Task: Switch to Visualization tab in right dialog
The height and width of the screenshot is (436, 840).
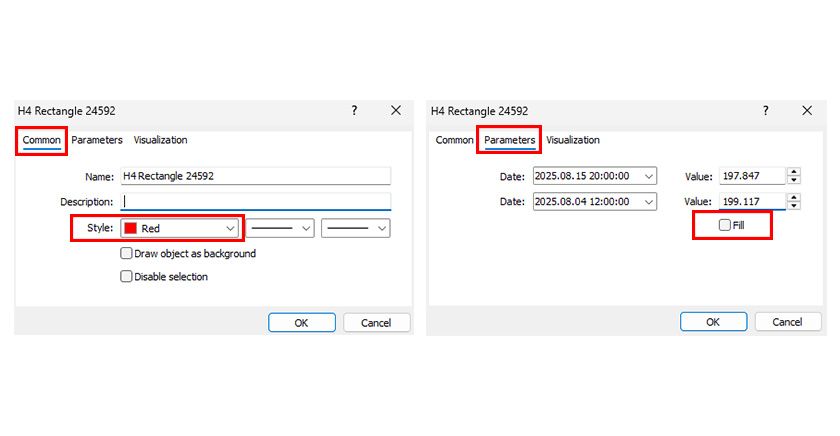Action: (x=573, y=140)
